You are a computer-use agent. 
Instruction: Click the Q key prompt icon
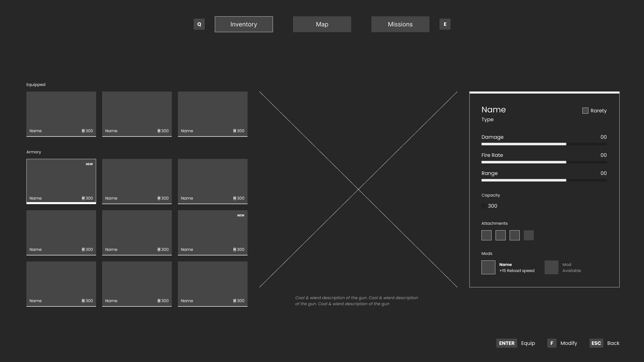click(x=199, y=24)
